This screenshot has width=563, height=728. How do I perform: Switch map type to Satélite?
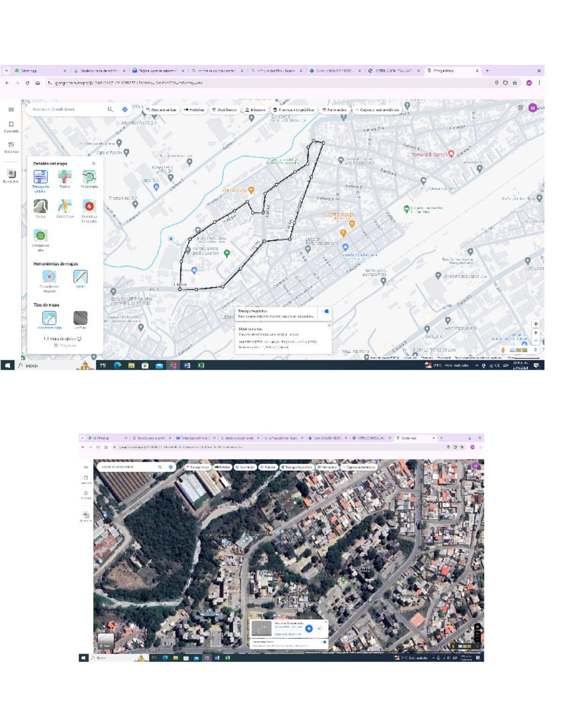tap(80, 318)
